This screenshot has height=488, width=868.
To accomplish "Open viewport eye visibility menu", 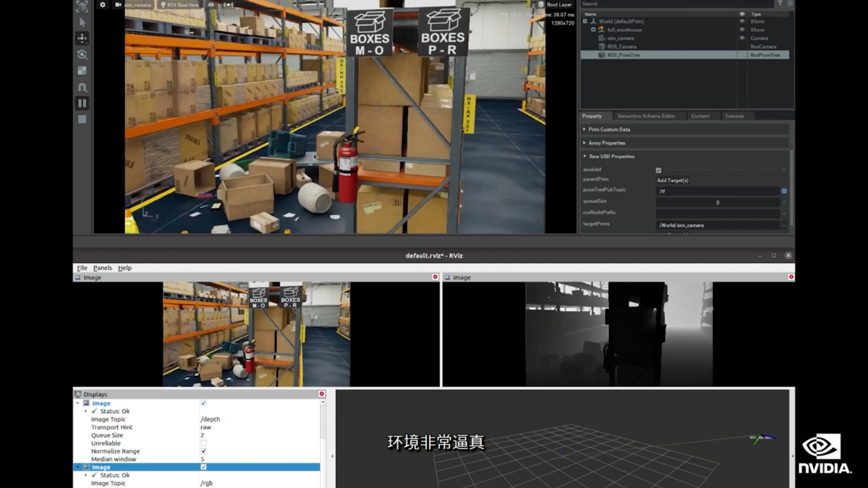I will tap(211, 5).
